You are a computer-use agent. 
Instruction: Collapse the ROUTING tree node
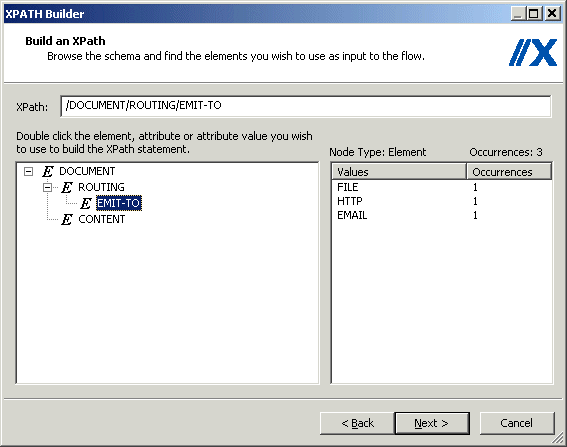point(47,187)
